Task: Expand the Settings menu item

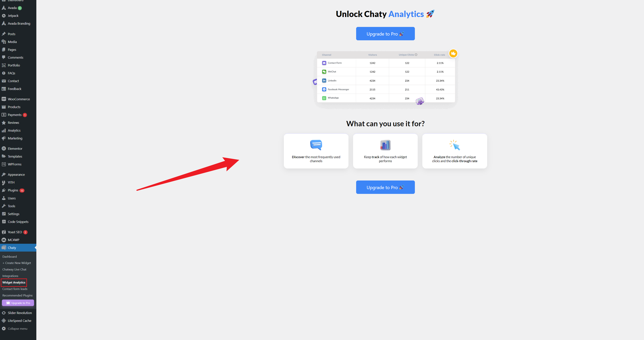Action: (x=13, y=214)
